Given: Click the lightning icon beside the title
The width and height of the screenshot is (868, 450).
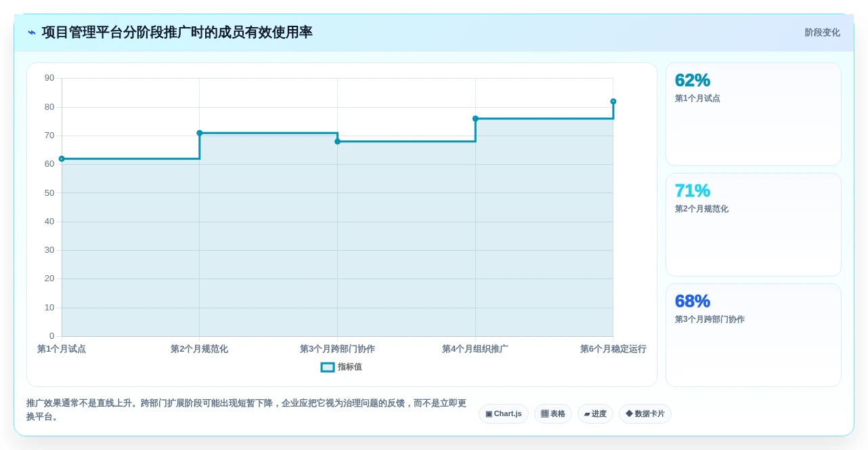Looking at the screenshot, I should [x=31, y=33].
